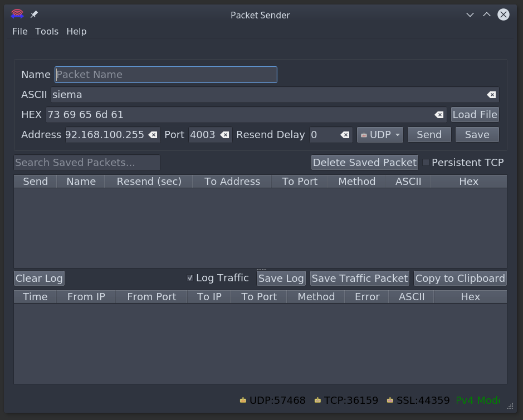Click the TCP server status icon in status bar
523x420 pixels.
click(x=317, y=400)
